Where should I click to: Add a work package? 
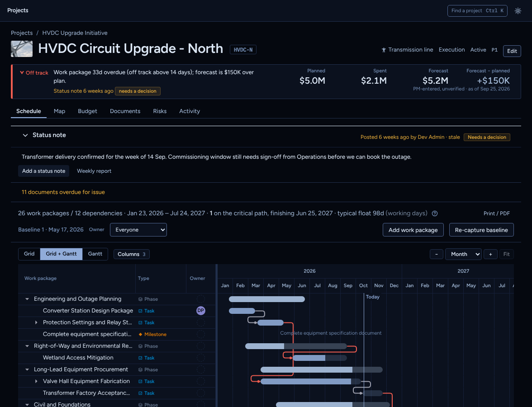click(413, 230)
